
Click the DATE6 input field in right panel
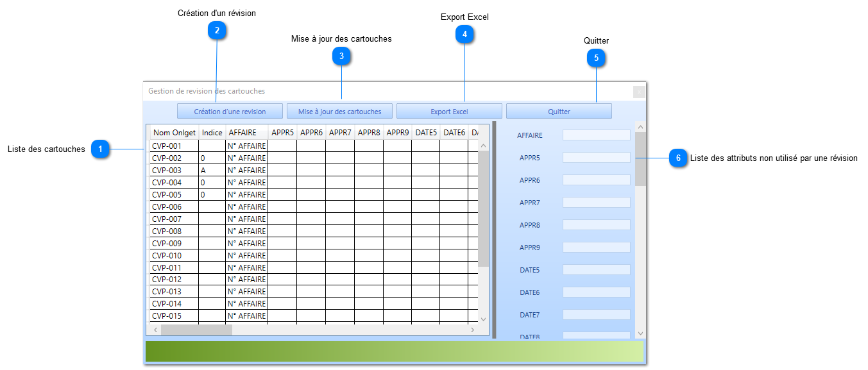pos(597,292)
